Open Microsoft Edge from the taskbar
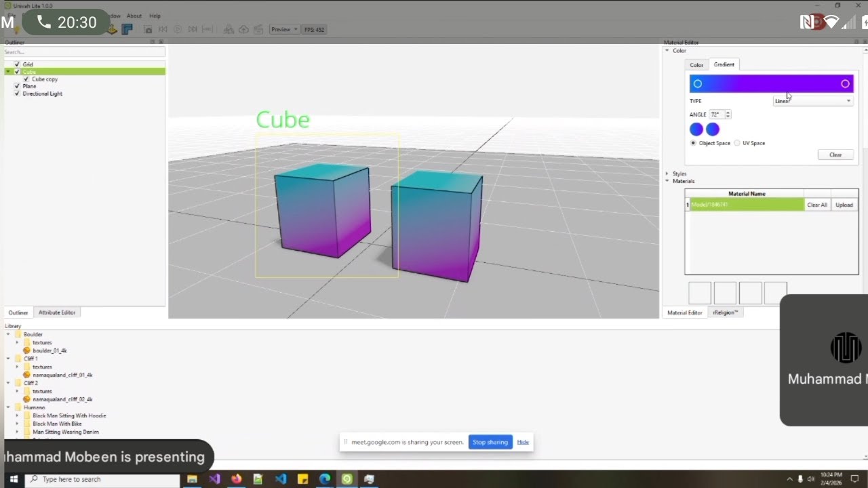Image resolution: width=868 pixels, height=488 pixels. [325, 479]
